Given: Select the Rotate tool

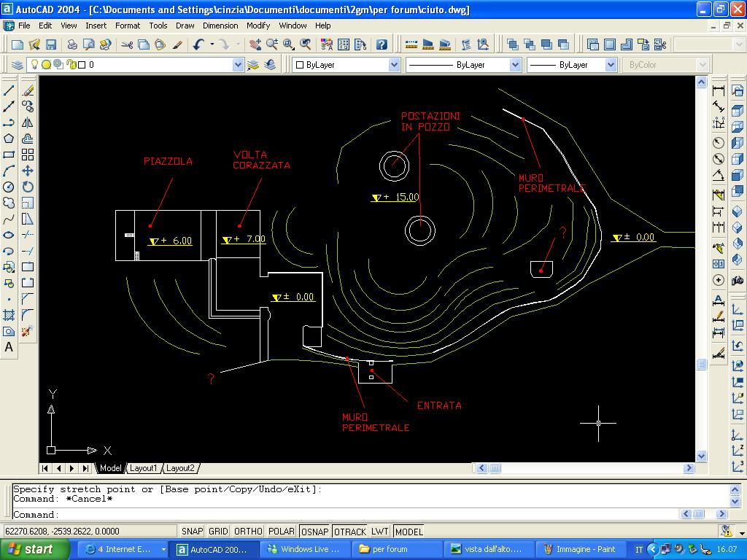Looking at the screenshot, I should (28, 187).
